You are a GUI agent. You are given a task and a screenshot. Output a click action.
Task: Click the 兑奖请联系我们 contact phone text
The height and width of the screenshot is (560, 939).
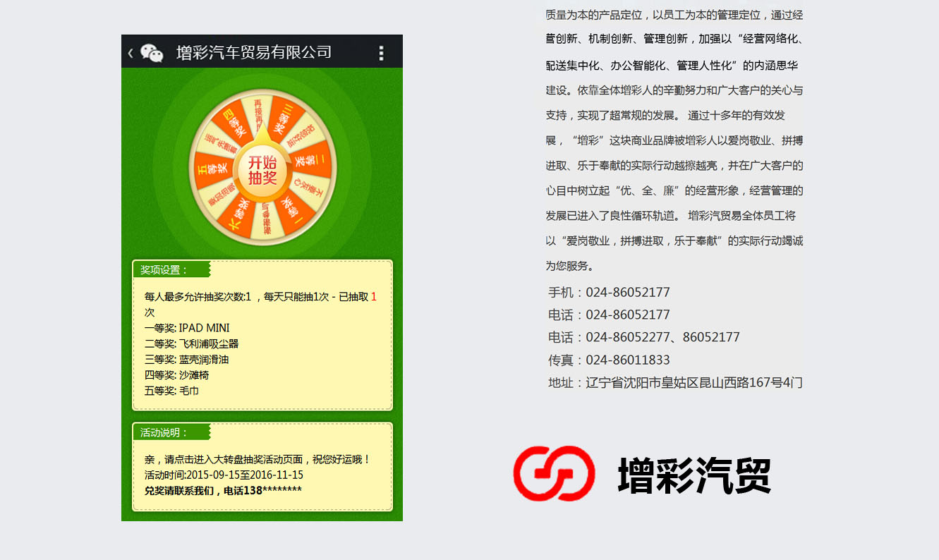pyautogui.click(x=223, y=490)
